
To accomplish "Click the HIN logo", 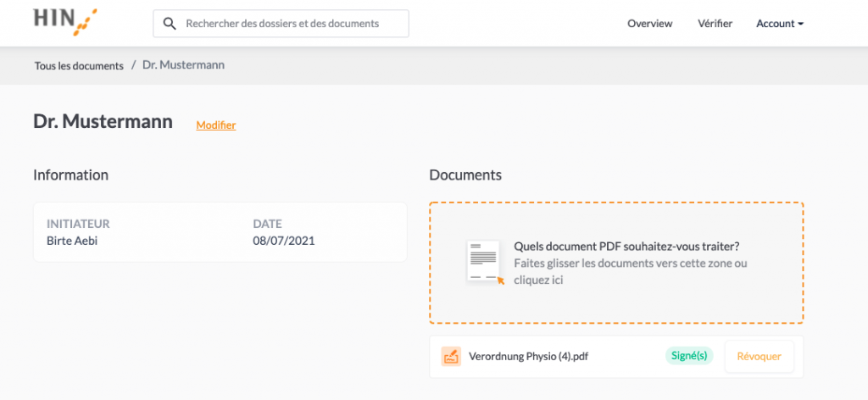I will tap(64, 22).
